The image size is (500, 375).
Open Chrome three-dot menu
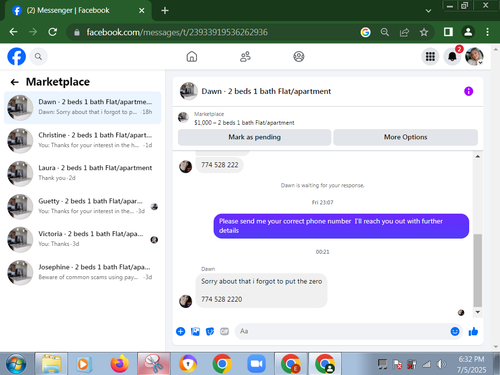pyautogui.click(x=487, y=32)
